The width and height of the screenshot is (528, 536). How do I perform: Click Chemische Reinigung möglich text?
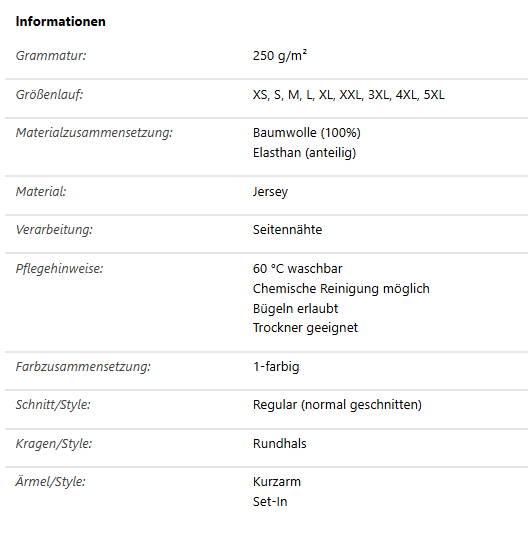coord(341,289)
